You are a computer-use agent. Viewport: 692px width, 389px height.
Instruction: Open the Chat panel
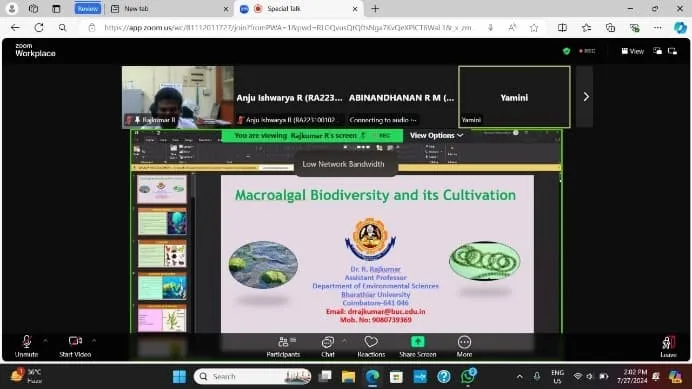pos(327,346)
